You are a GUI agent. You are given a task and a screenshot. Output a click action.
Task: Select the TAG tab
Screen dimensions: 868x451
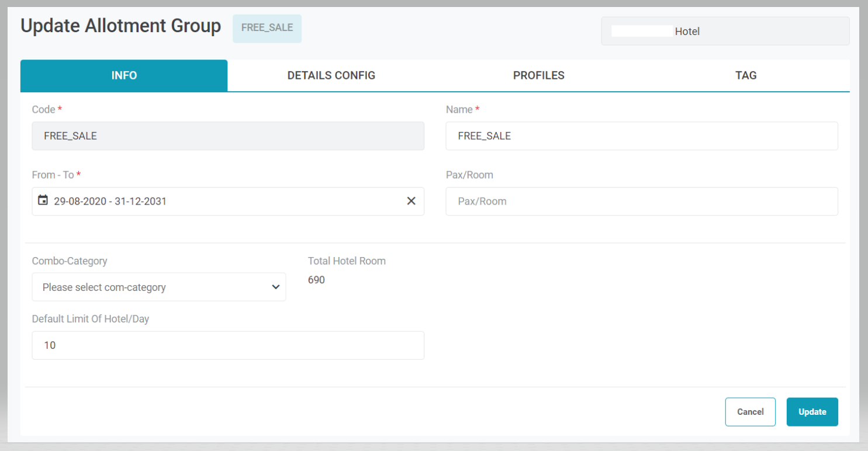(x=746, y=75)
